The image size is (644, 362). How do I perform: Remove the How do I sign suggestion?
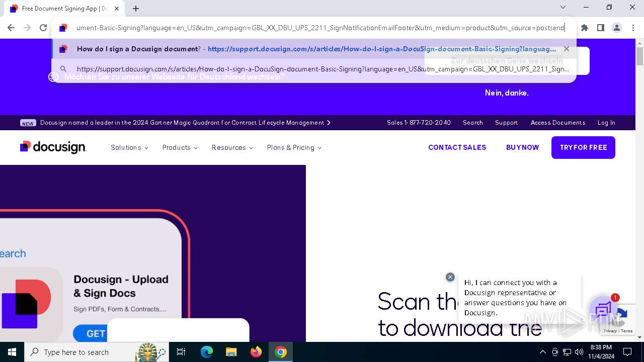pos(567,49)
